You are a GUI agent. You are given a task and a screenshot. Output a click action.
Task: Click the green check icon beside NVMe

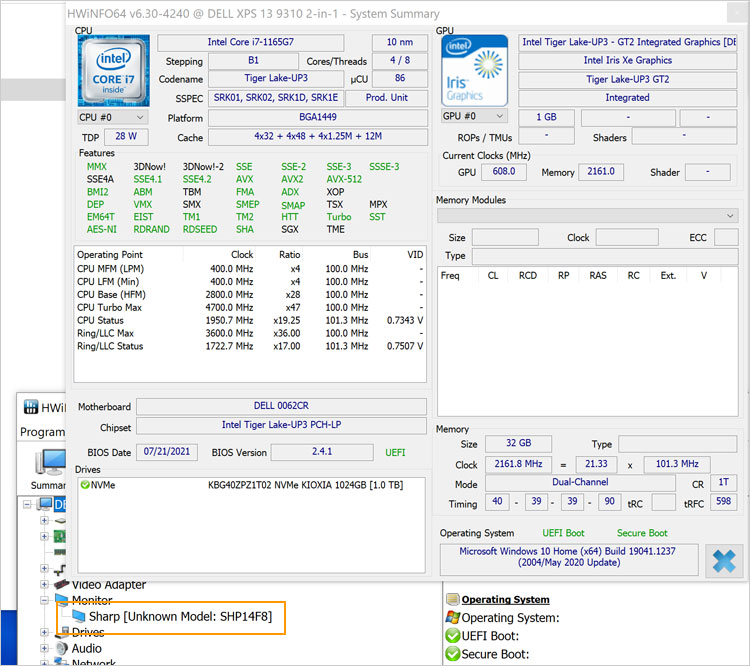coord(85,485)
